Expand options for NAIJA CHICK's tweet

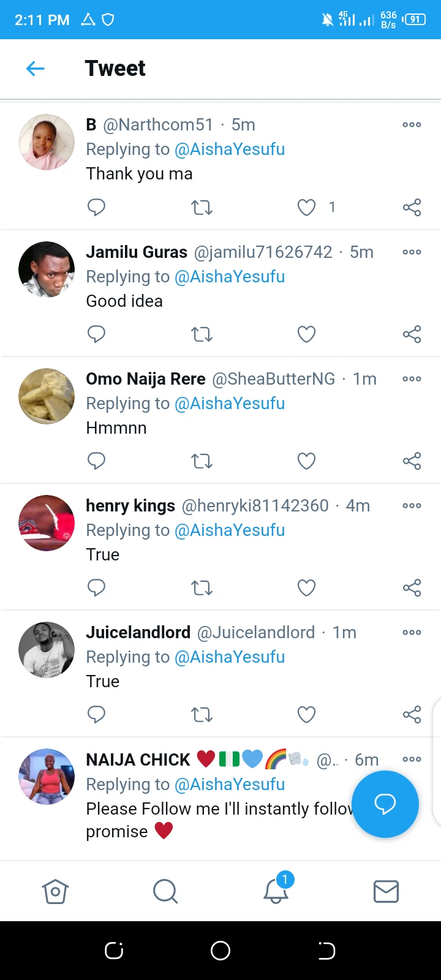pyautogui.click(x=412, y=759)
